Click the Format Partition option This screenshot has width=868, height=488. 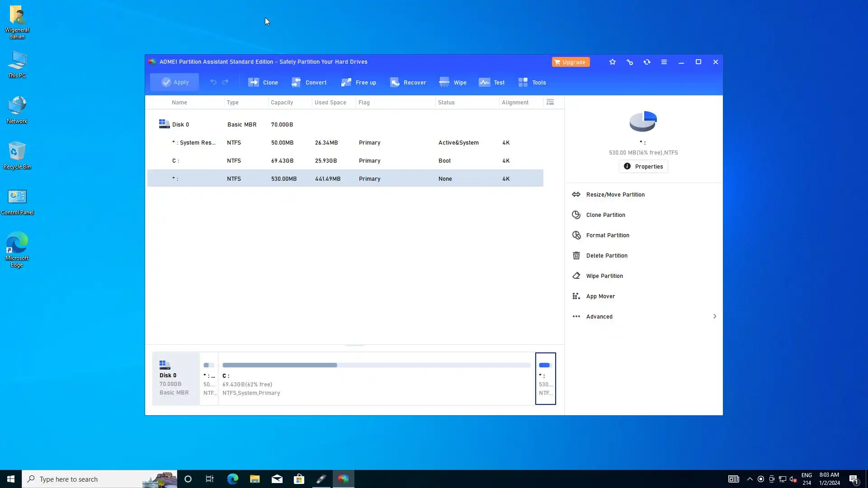(607, 235)
